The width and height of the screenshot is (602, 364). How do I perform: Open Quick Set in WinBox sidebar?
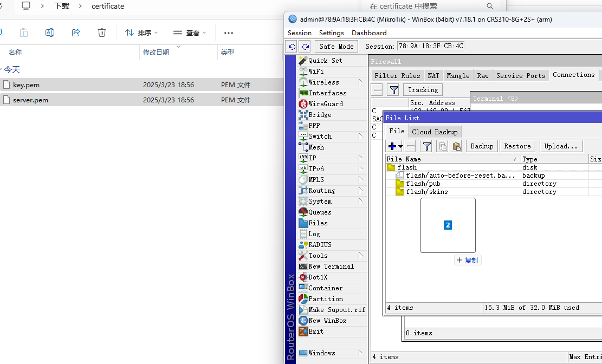333,61
